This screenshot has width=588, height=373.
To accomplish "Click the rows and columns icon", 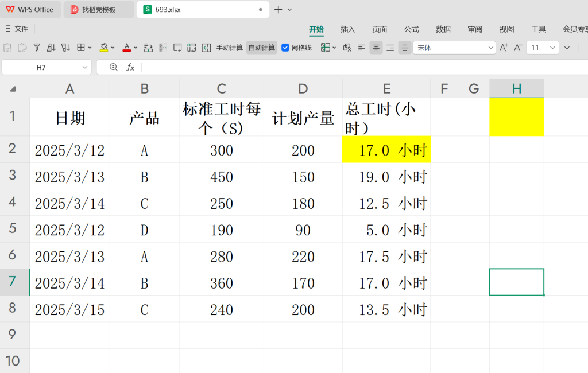I will tap(149, 48).
